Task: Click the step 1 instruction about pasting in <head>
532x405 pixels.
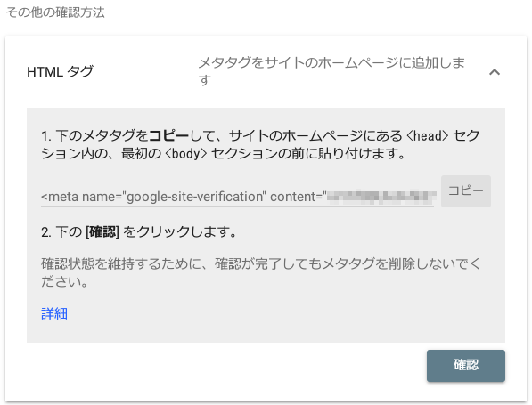Action: click(260, 144)
